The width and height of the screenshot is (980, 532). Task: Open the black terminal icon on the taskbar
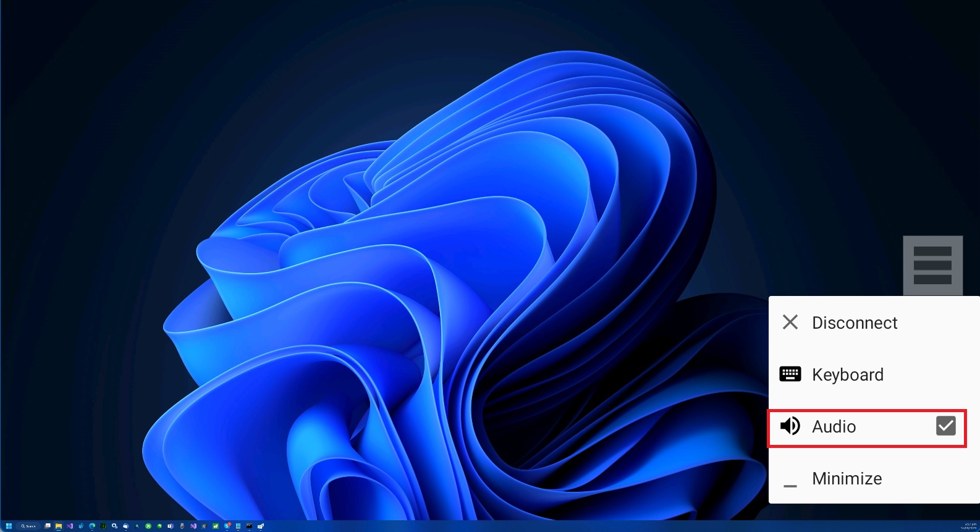click(x=249, y=526)
